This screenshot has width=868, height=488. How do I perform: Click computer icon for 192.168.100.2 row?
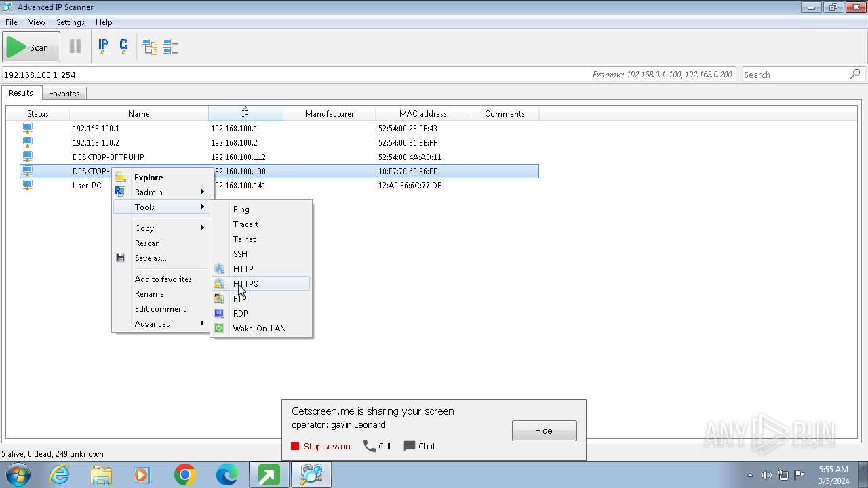(x=28, y=142)
